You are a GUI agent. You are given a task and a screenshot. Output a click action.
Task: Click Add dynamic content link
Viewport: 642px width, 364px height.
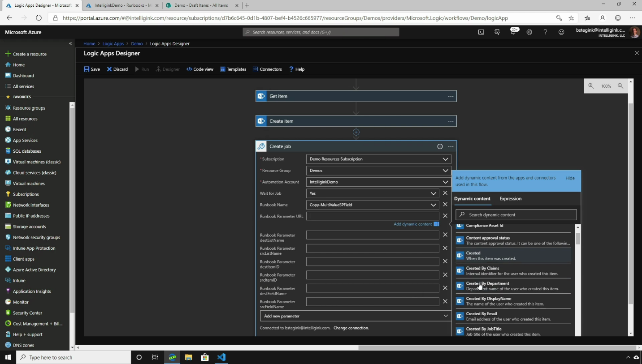(412, 224)
